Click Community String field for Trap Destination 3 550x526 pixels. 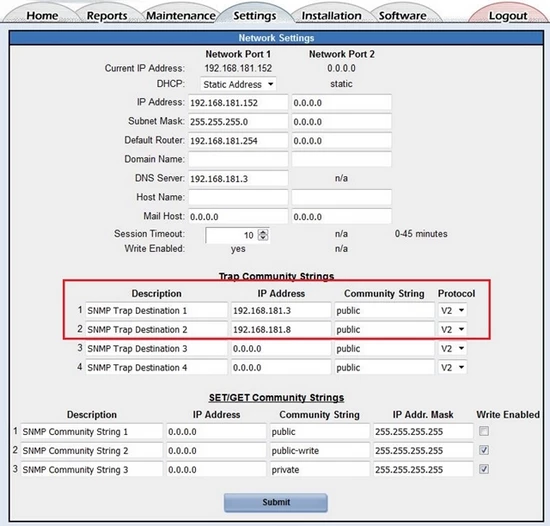(384, 348)
